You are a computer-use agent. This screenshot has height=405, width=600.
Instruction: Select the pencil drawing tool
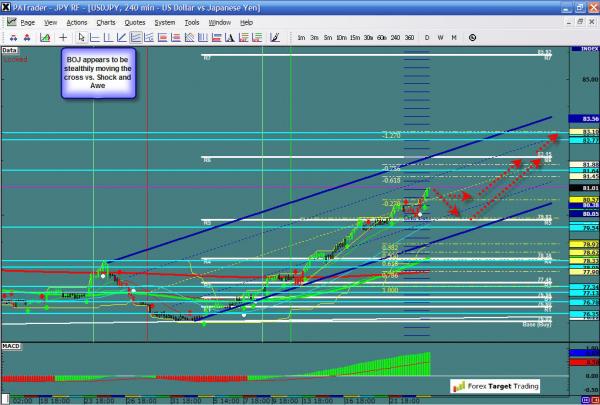pos(275,38)
